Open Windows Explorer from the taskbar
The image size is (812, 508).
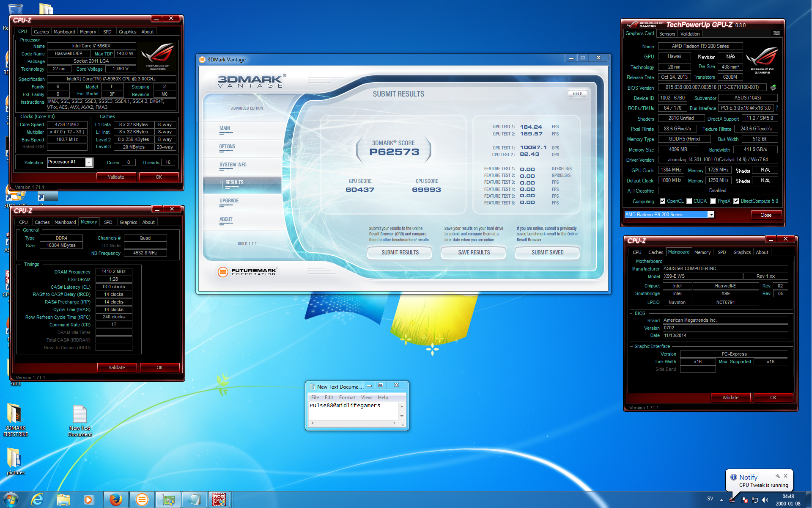[63, 500]
